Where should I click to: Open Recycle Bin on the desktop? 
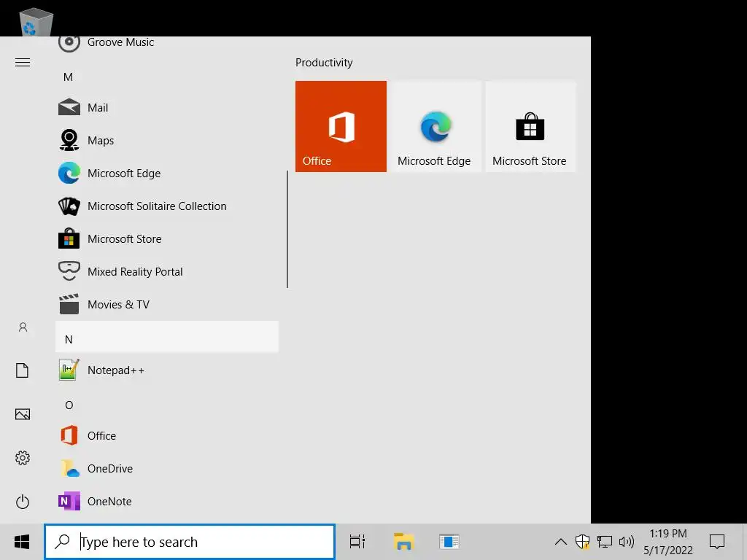pos(36,21)
